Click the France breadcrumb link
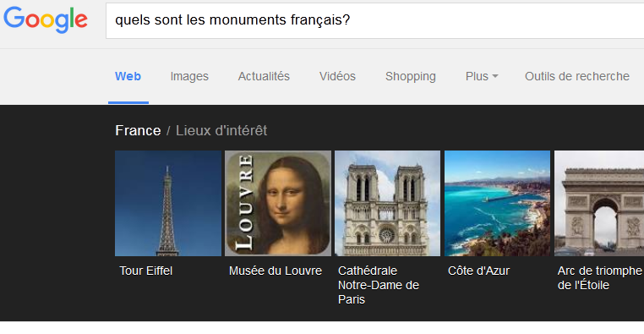The image size is (644, 334). 138,131
